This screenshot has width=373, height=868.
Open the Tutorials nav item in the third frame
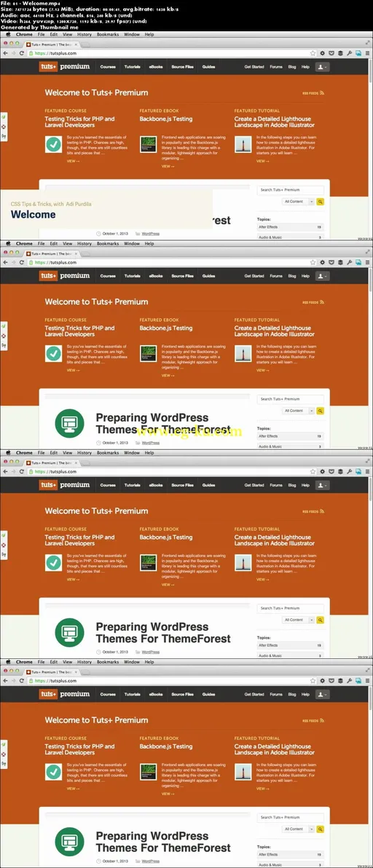coord(133,485)
